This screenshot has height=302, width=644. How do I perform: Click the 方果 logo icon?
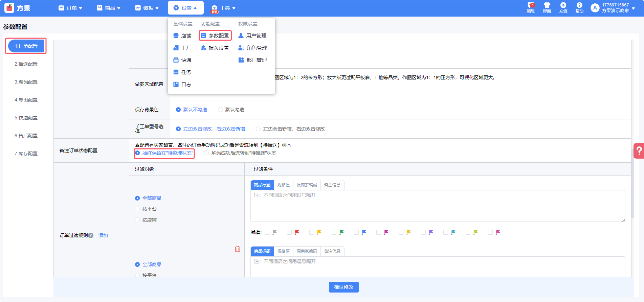coord(9,8)
